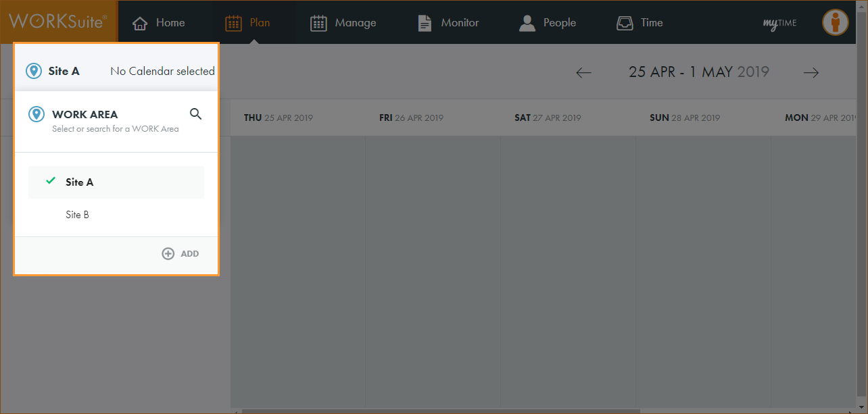Click the ADD work area button

pyautogui.click(x=180, y=254)
